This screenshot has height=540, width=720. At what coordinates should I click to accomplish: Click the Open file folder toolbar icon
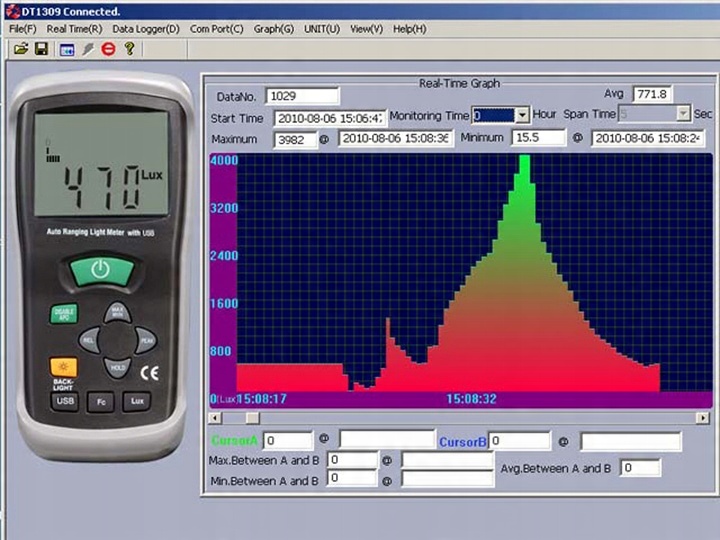(x=19, y=49)
